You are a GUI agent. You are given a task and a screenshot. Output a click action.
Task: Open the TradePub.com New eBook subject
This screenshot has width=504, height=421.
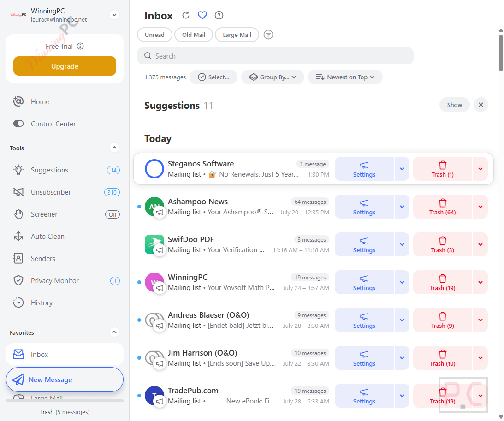click(x=250, y=401)
